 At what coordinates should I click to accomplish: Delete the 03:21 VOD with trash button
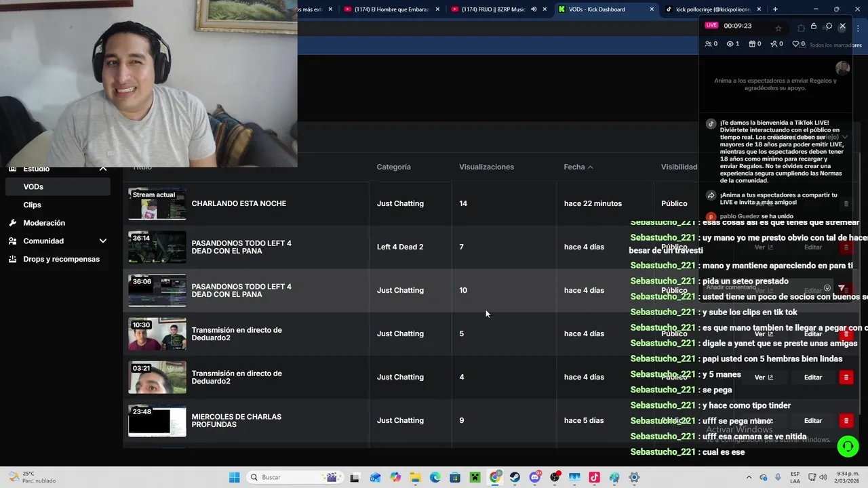846,377
